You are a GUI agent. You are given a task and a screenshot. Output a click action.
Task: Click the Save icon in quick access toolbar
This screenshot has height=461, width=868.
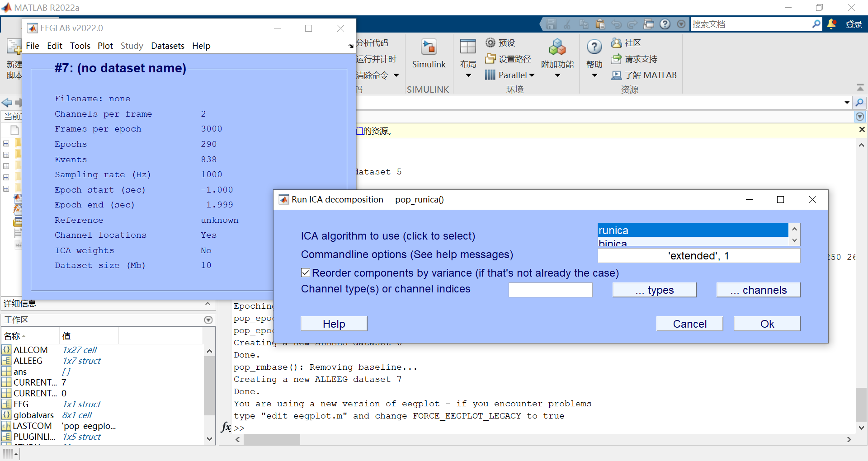tap(551, 24)
